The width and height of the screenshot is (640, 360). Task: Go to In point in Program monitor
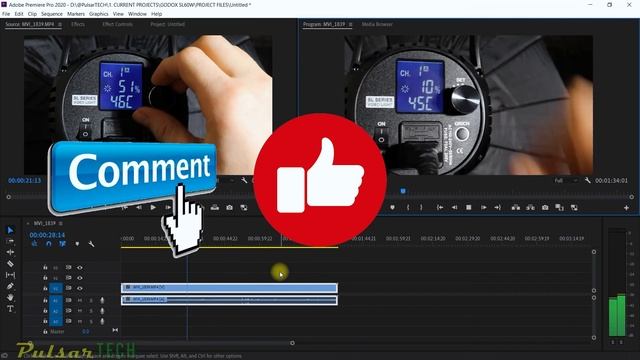[x=440, y=208]
